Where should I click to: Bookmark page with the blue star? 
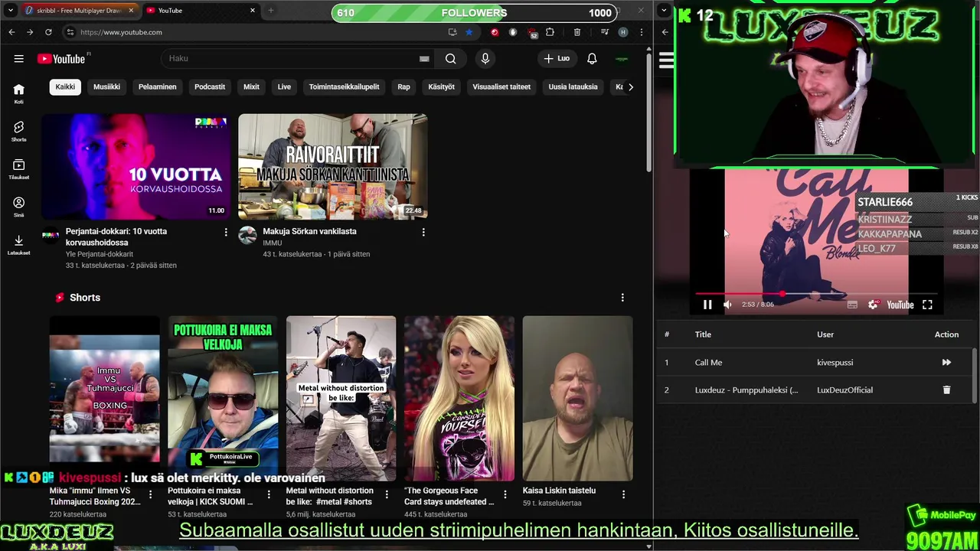point(469,32)
